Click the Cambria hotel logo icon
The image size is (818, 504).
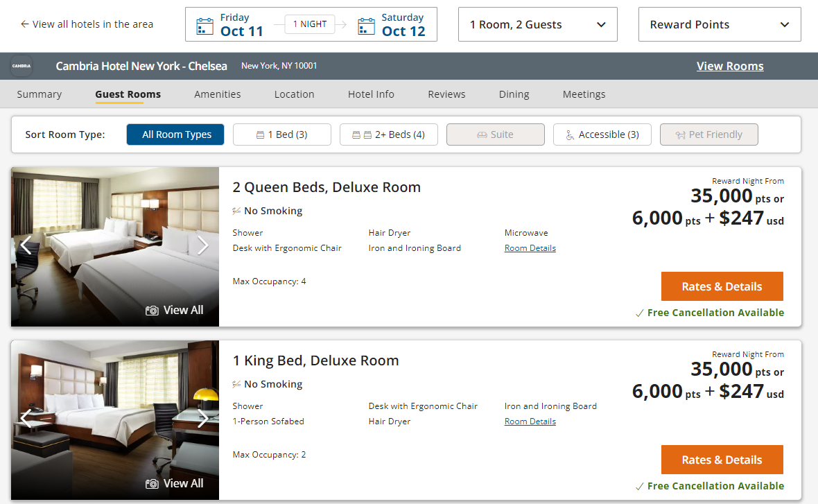[x=21, y=66]
